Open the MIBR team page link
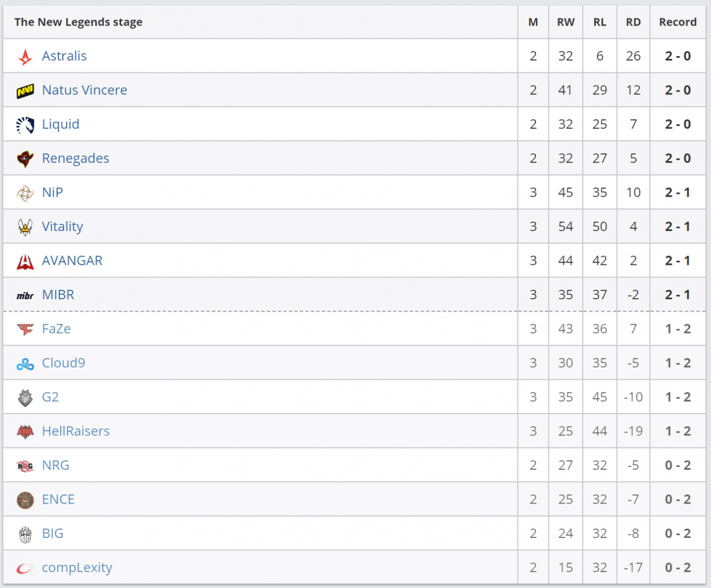711x588 pixels. click(x=58, y=295)
